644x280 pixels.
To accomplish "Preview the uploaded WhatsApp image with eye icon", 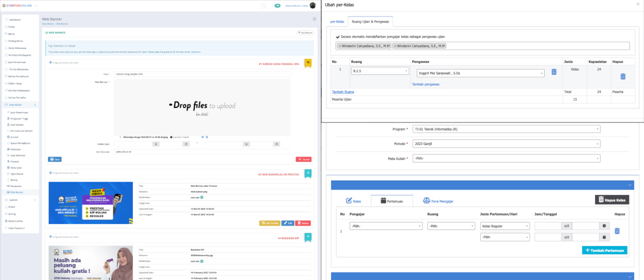I will pyautogui.click(x=203, y=136).
